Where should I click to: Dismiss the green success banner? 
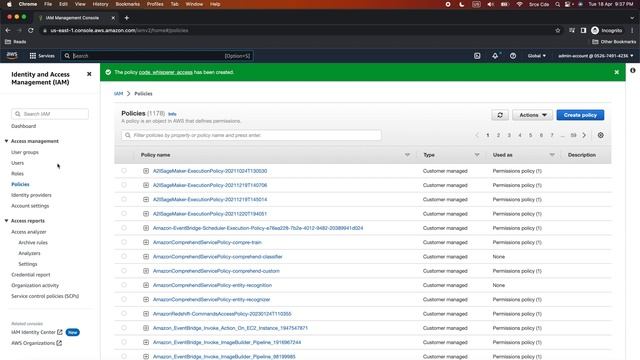click(616, 72)
